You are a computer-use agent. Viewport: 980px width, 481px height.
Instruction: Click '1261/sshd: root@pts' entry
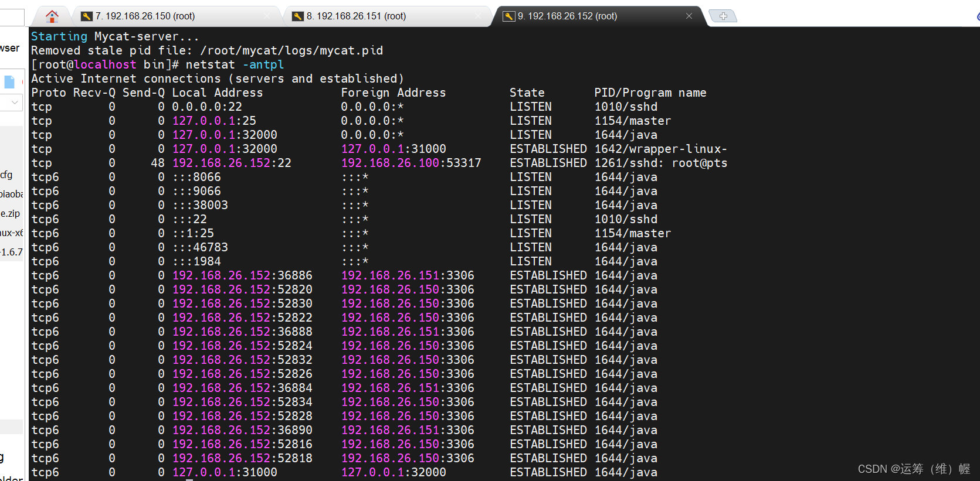coord(661,163)
